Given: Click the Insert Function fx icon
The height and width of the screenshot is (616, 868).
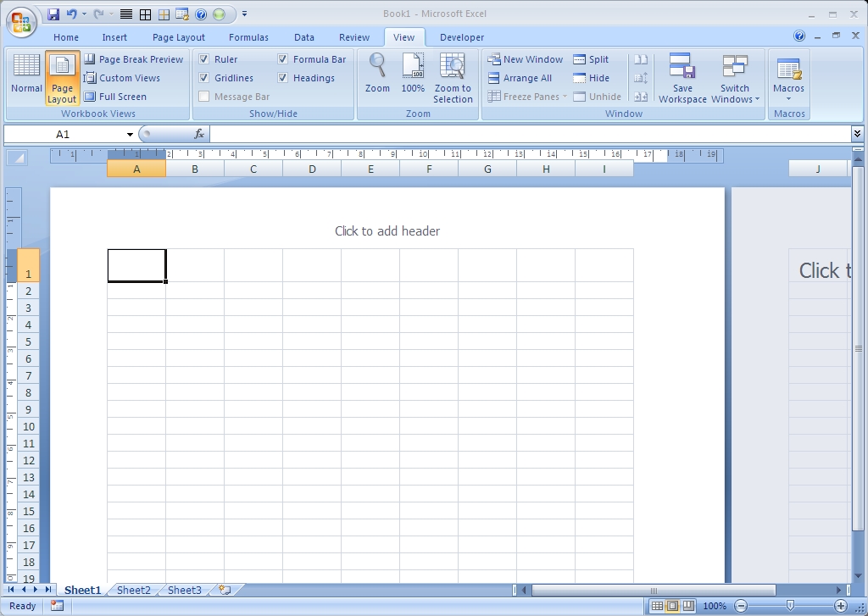Looking at the screenshot, I should [199, 134].
